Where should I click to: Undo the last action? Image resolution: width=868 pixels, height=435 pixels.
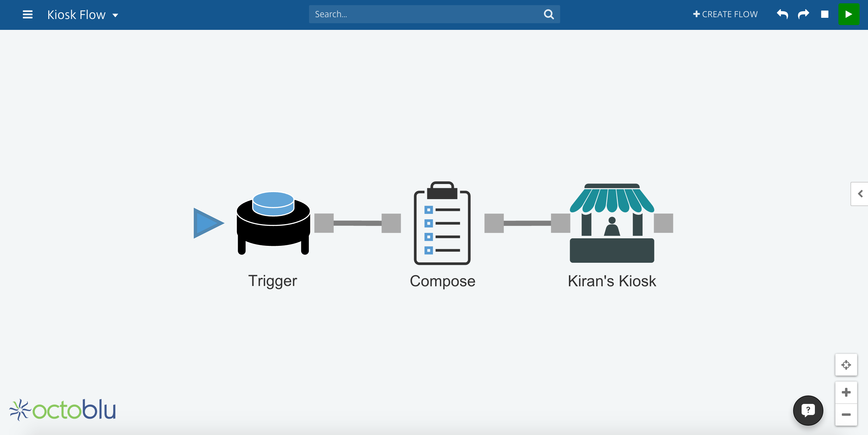pos(782,14)
